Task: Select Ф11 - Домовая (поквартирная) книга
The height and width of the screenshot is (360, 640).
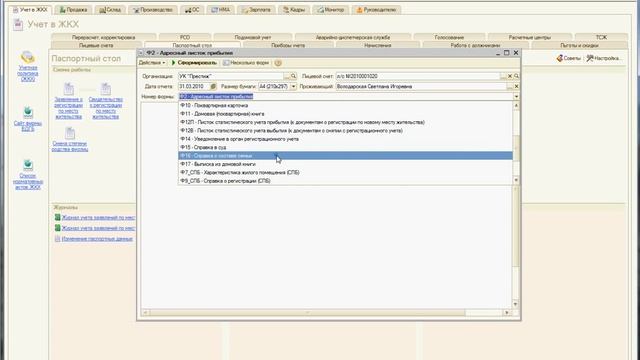Action: tap(345, 114)
